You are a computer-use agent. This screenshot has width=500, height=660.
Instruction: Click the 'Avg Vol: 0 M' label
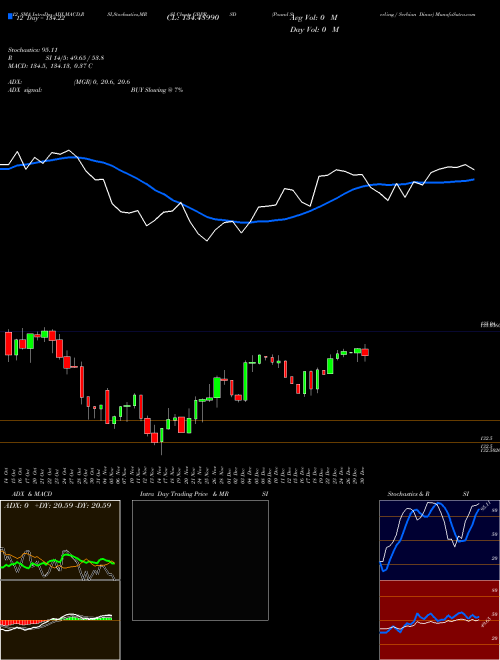[x=314, y=18]
